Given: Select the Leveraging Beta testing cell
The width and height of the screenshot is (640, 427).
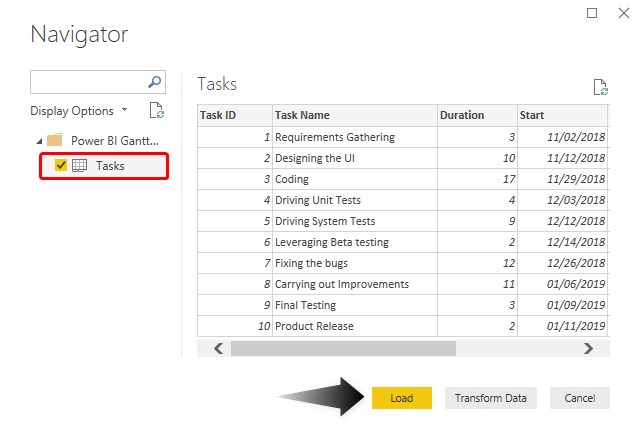Looking at the screenshot, I should pos(355,242).
